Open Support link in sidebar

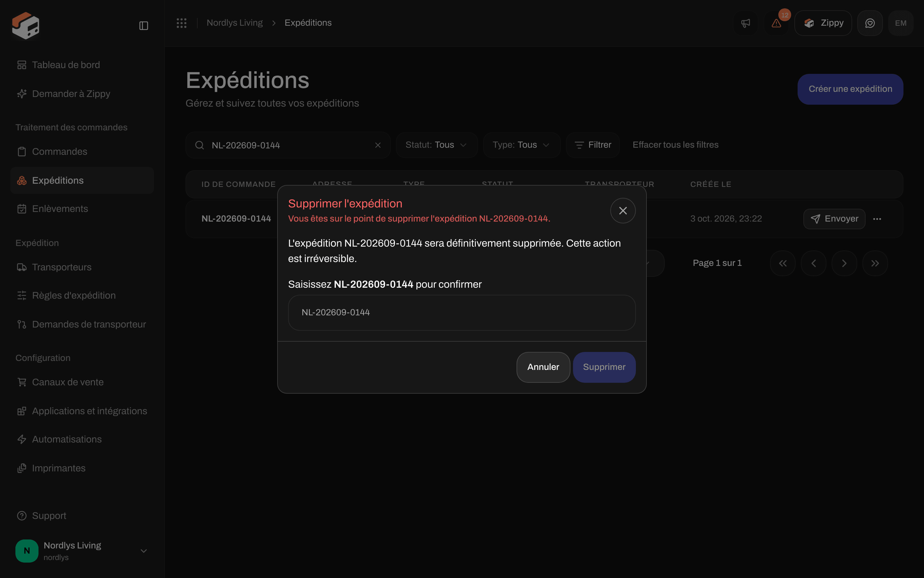point(82,516)
